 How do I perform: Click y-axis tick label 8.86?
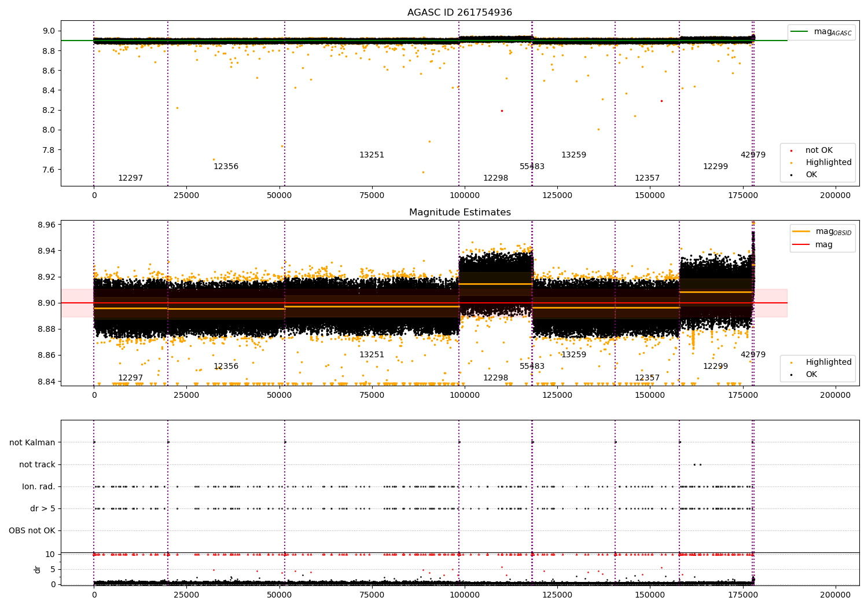click(47, 356)
